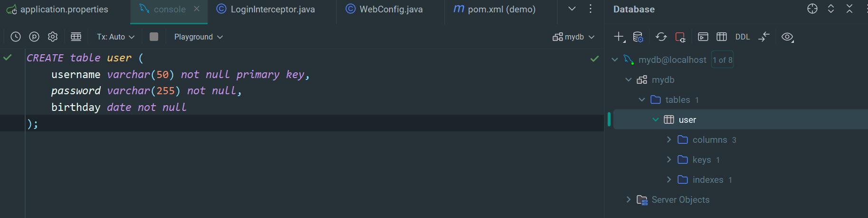Toggle in-editor results table icon
Viewport: 868px width, 218px height.
click(x=76, y=37)
